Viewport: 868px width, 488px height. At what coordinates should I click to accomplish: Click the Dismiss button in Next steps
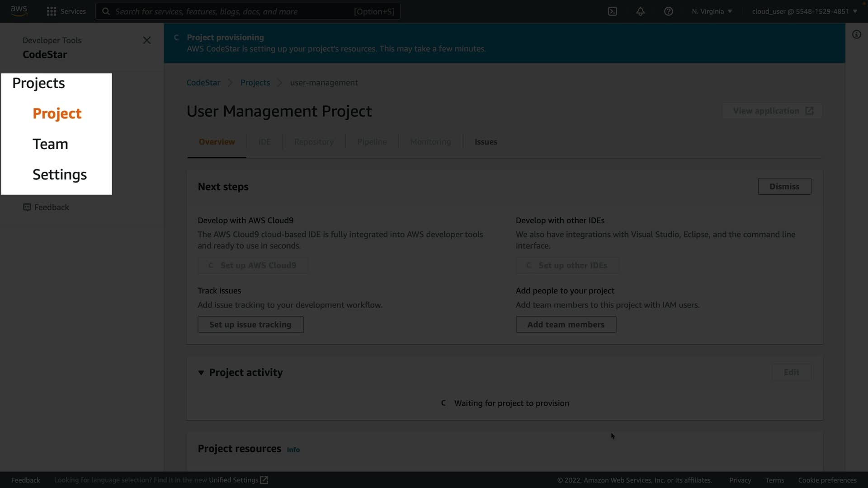pos(784,187)
